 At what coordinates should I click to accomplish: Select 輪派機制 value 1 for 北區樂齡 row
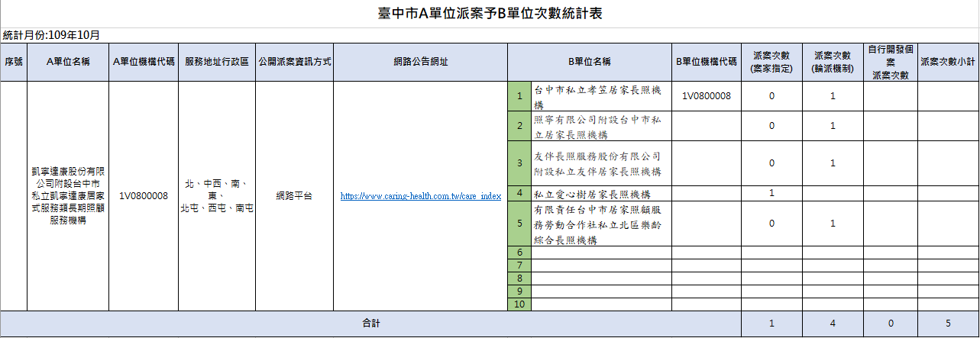(833, 224)
